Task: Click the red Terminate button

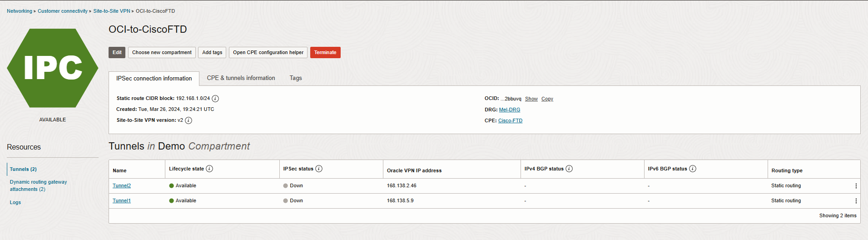Action: pos(325,52)
